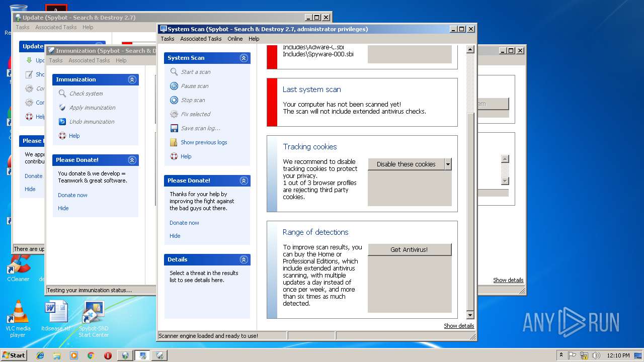Click 'Testing your immunization status…' status text
The height and width of the screenshot is (362, 644).
point(89,290)
